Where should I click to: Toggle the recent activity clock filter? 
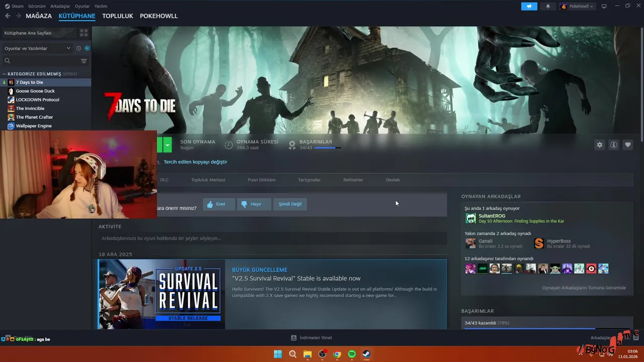click(78, 48)
